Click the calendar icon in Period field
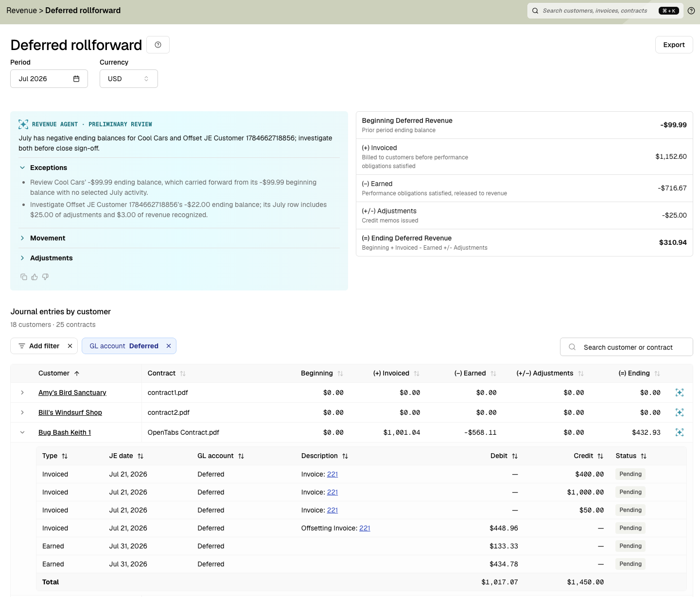The width and height of the screenshot is (700, 597). point(76,79)
